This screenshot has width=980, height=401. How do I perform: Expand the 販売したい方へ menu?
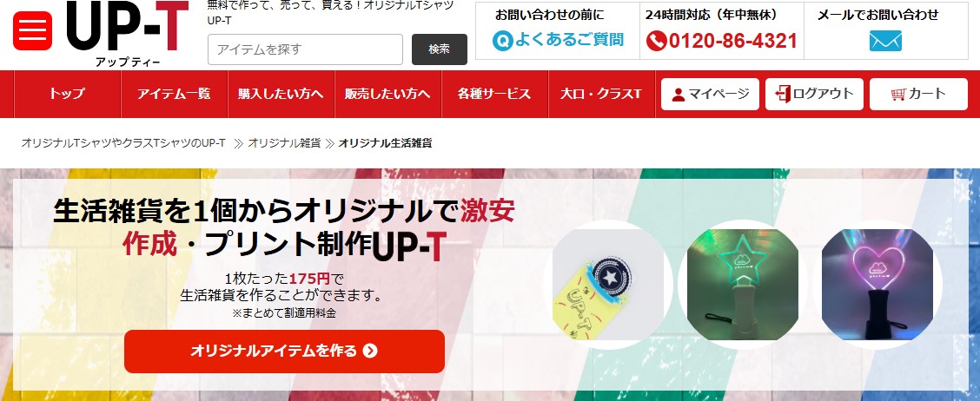pos(387,94)
